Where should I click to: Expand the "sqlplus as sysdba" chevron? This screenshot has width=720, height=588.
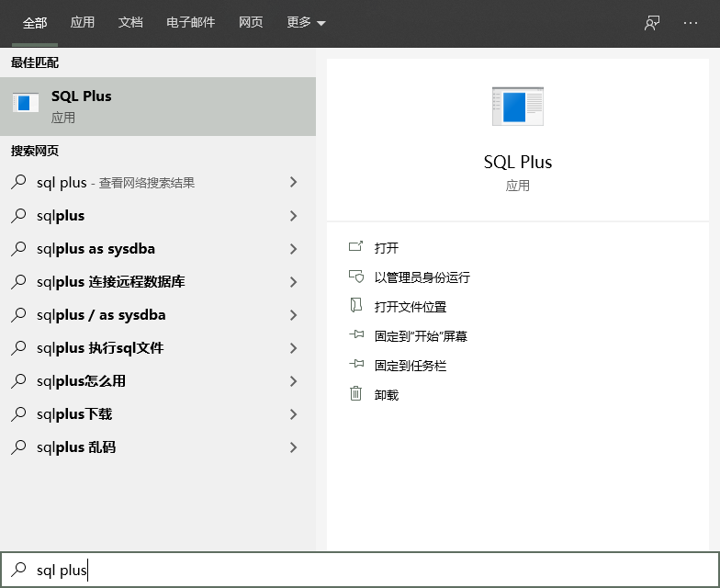pos(294,248)
